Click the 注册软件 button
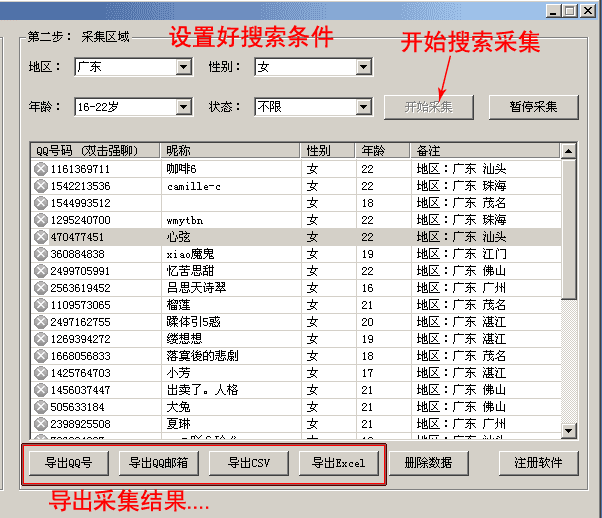The height and width of the screenshot is (518, 602). coord(538,463)
